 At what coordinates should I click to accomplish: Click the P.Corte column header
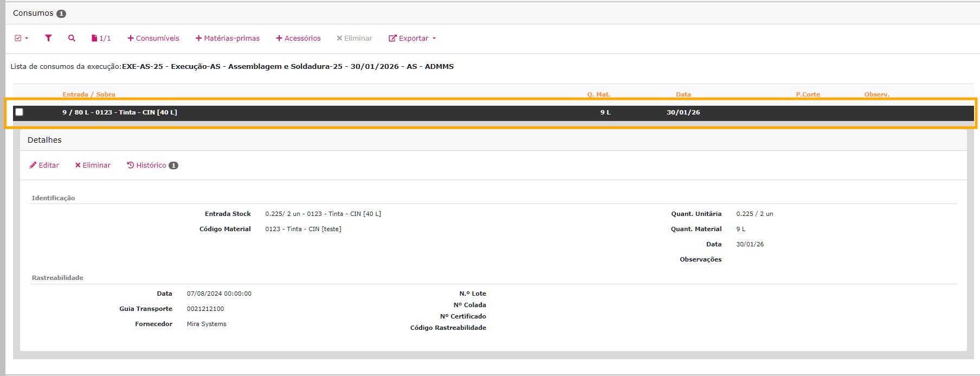point(808,94)
